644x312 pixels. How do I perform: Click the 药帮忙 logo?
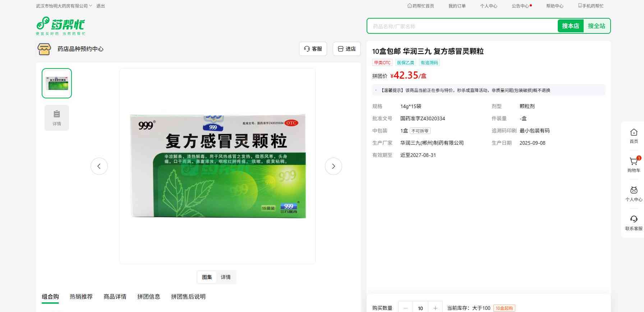coord(60,26)
